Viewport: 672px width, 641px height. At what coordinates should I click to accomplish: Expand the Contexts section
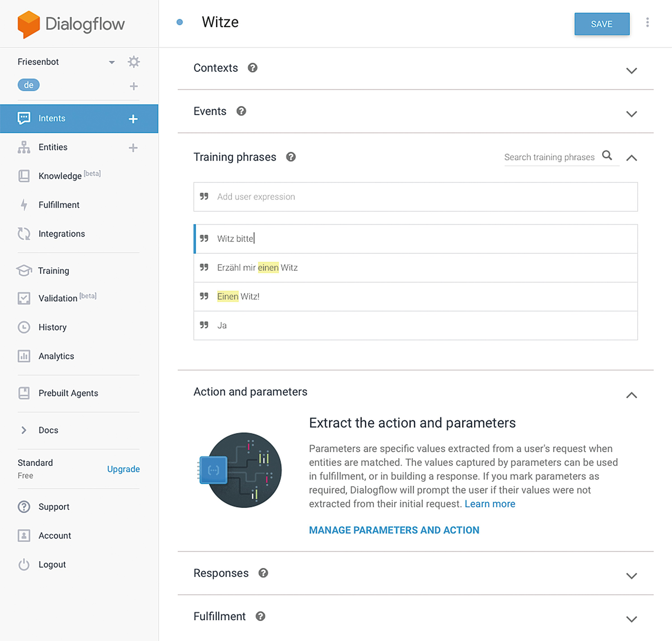pyautogui.click(x=631, y=70)
